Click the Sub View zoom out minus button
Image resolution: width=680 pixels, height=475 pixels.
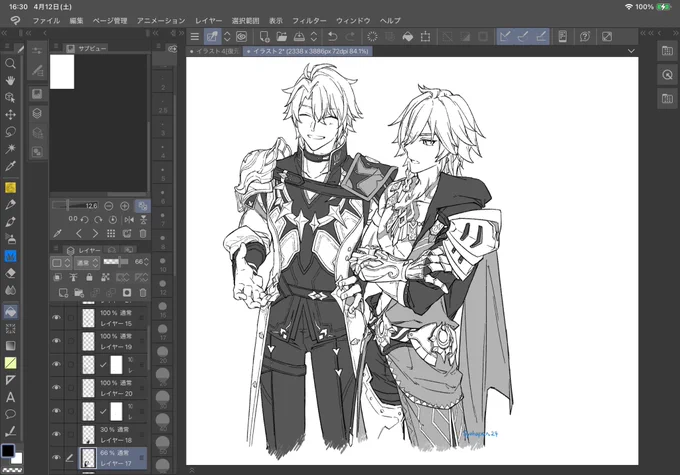pos(109,206)
